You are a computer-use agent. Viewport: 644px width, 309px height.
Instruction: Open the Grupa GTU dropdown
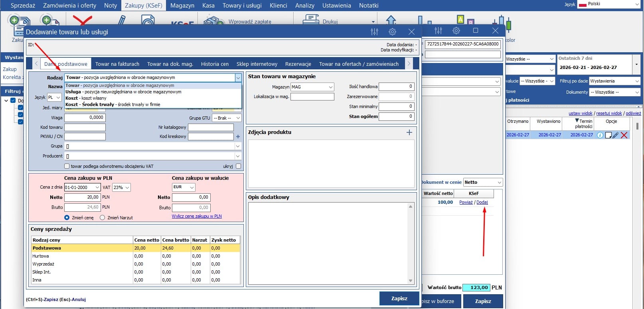coord(227,118)
